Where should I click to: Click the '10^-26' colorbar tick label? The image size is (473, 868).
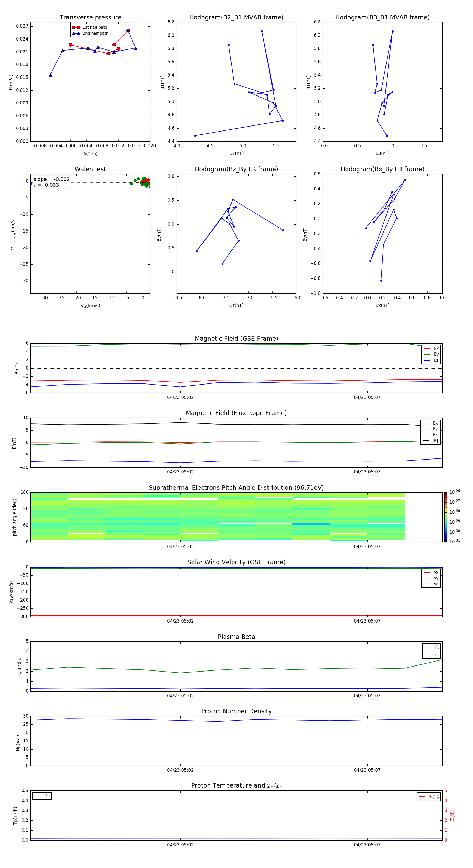point(455,492)
